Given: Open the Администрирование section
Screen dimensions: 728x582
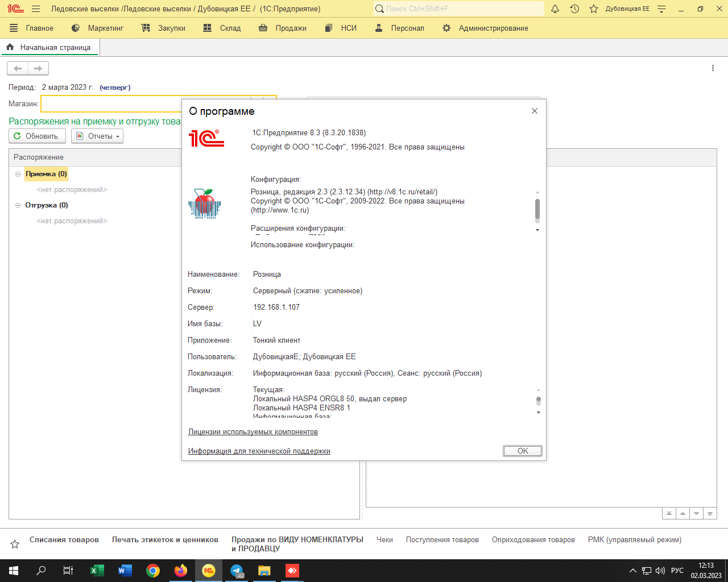Looking at the screenshot, I should click(486, 28).
